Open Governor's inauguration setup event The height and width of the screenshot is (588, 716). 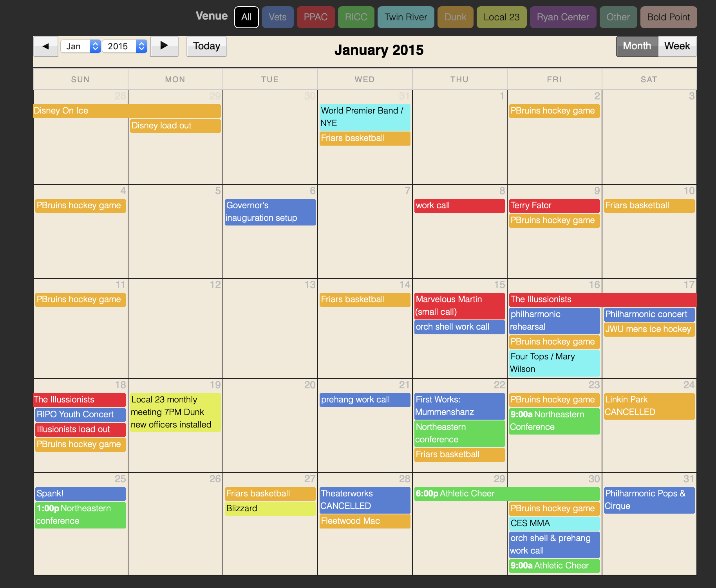pos(270,212)
